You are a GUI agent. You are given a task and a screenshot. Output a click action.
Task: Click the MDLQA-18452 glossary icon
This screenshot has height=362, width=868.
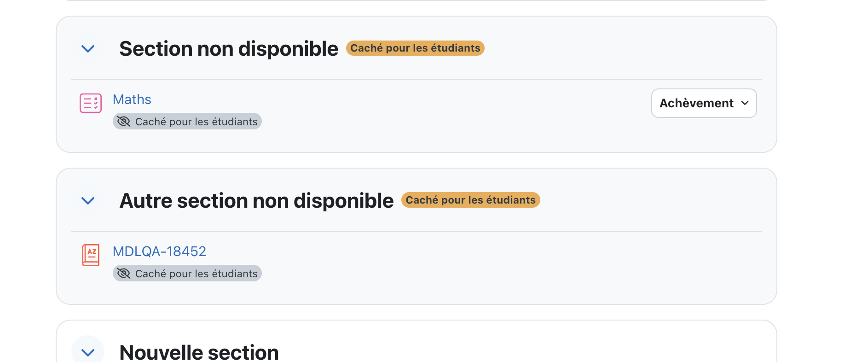[91, 255]
